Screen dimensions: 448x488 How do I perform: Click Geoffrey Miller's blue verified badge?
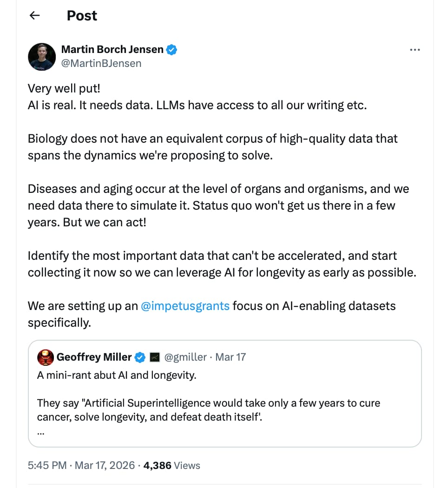pyautogui.click(x=140, y=357)
